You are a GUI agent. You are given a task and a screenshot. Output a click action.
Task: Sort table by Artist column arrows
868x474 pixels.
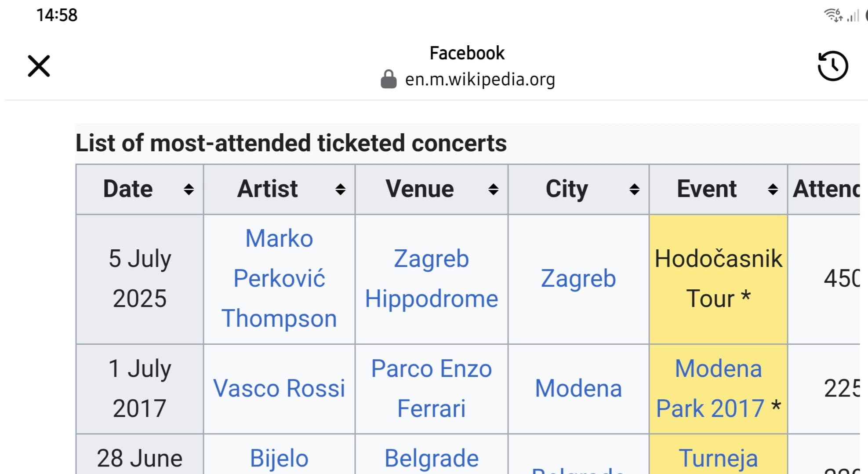pyautogui.click(x=340, y=190)
